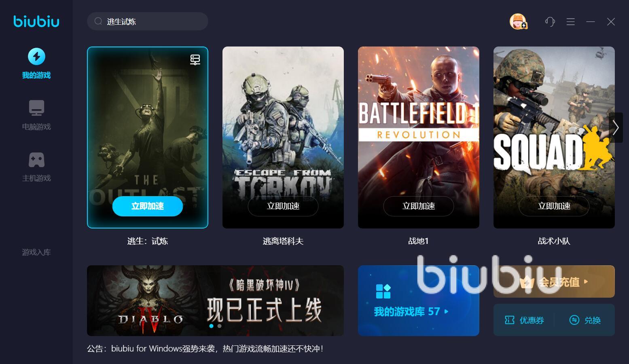Click the biubiu logo
Screen dimensions: 629x364
pos(36,21)
